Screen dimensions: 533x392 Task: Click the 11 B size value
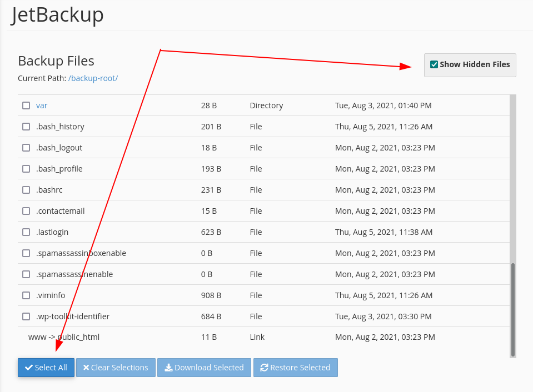(x=209, y=337)
